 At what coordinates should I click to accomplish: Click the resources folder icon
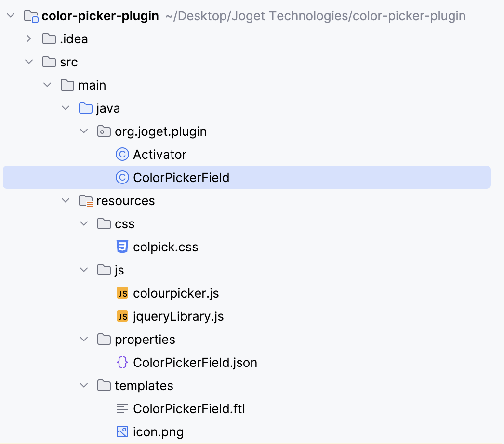coord(86,201)
